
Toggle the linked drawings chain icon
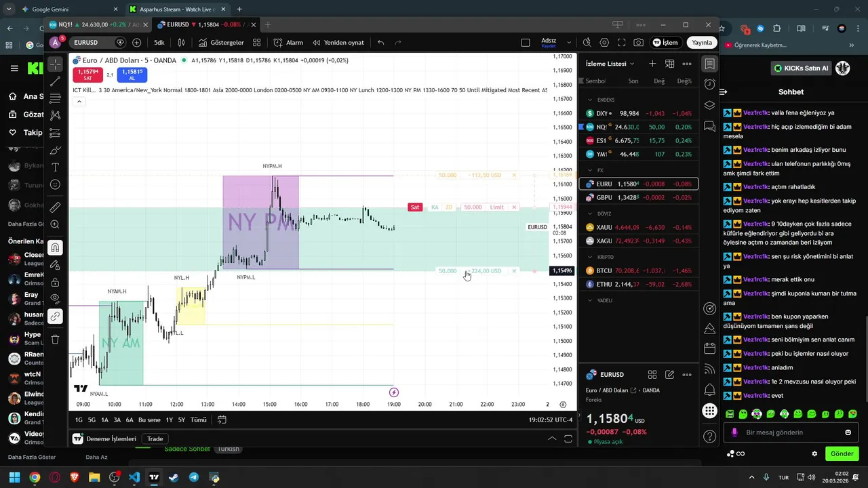coord(56,316)
